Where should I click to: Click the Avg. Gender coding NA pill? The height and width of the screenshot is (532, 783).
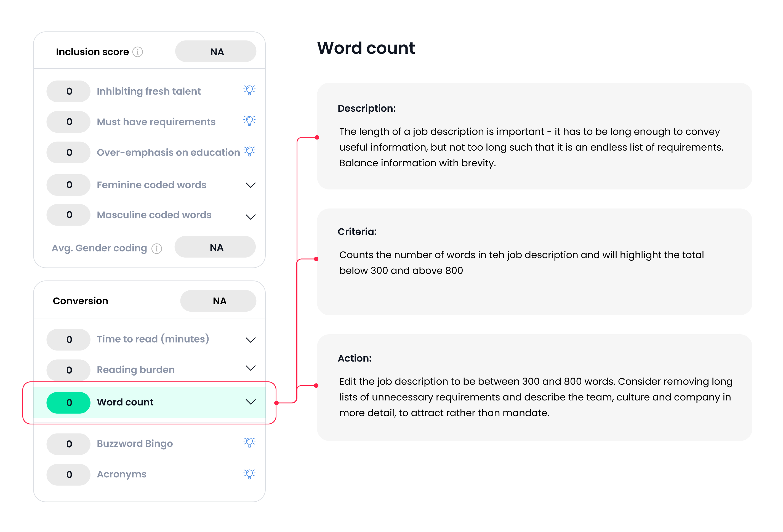click(215, 247)
